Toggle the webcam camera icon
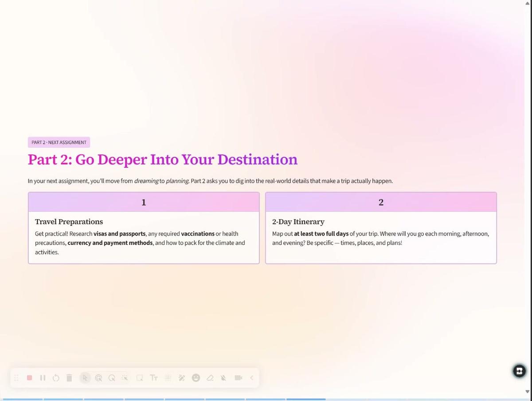The image size is (532, 401). click(x=239, y=378)
